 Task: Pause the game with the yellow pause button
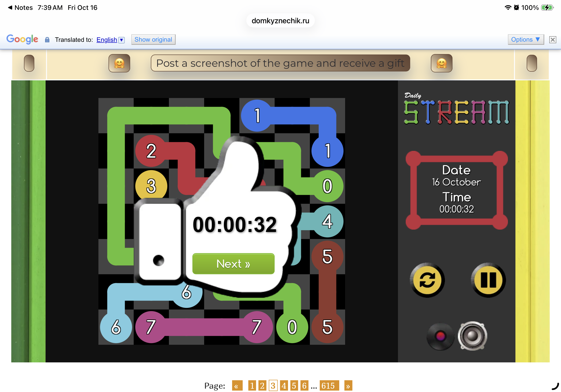(x=488, y=280)
